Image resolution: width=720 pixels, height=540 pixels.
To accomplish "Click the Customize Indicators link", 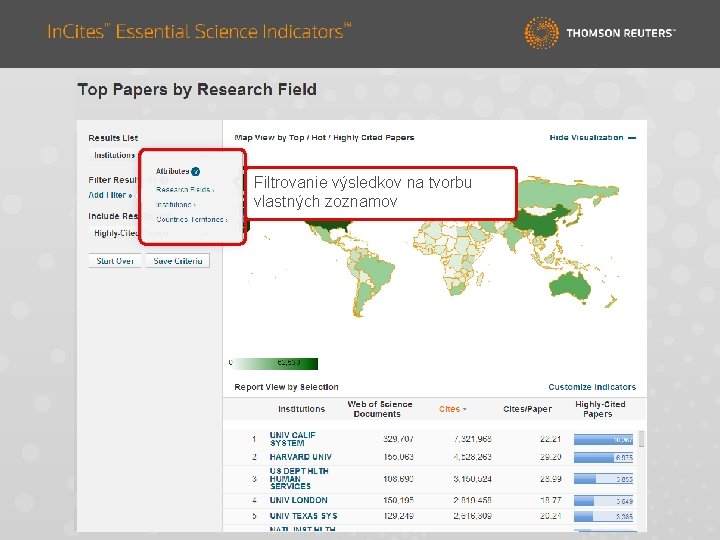I will pos(592,387).
